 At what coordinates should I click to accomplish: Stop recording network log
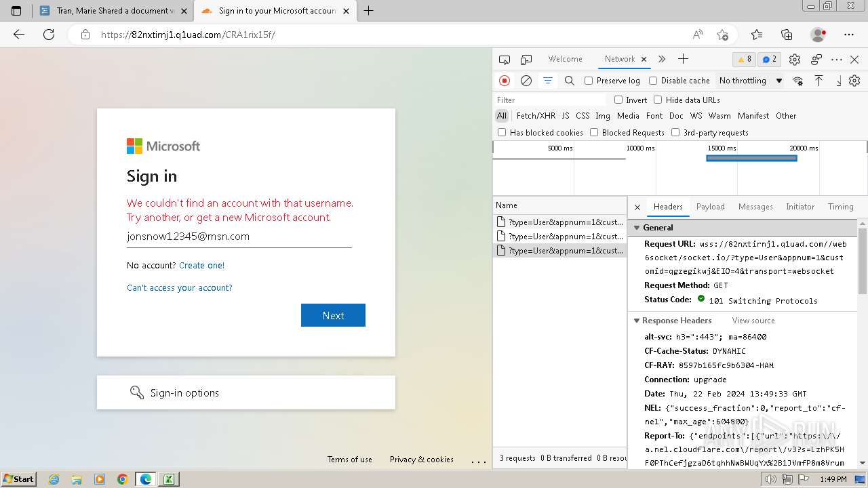coord(505,81)
